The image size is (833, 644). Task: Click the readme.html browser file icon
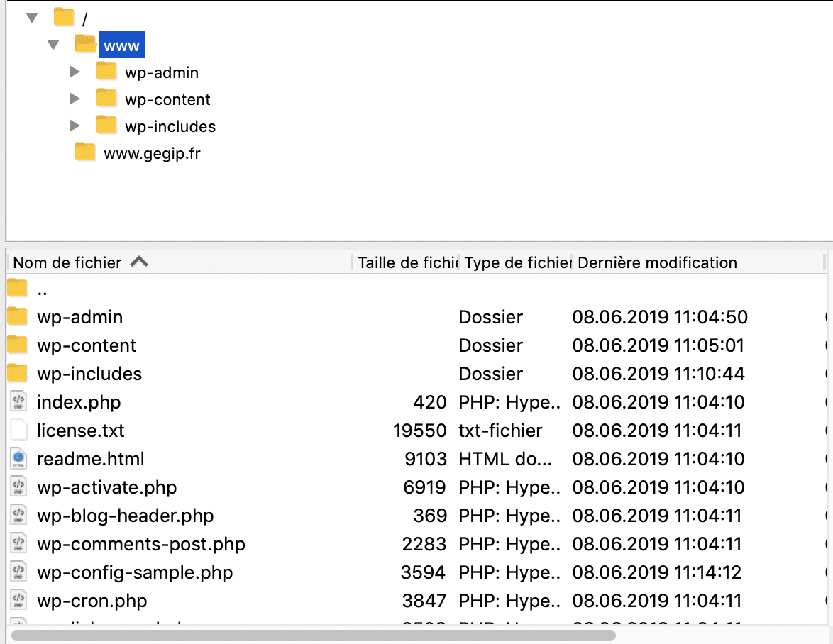tap(18, 459)
